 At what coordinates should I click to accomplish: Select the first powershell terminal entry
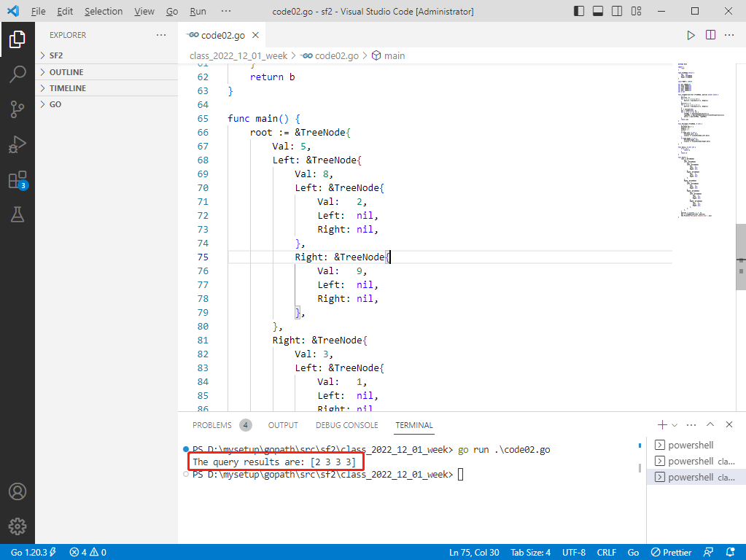tap(696, 445)
